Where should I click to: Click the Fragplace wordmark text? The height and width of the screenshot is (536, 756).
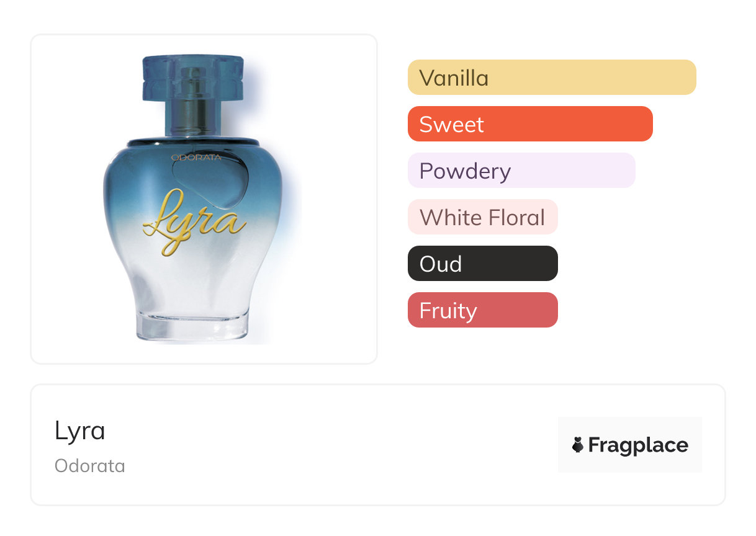(638, 445)
